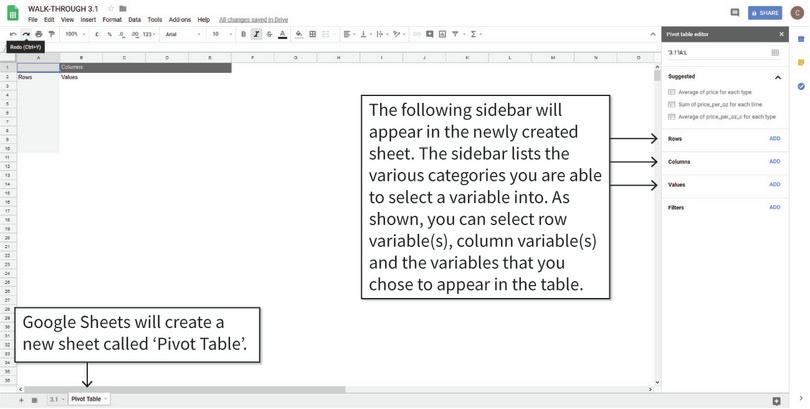This screenshot has height=409, width=810.
Task: Click ADD next to Values
Action: coord(775,184)
